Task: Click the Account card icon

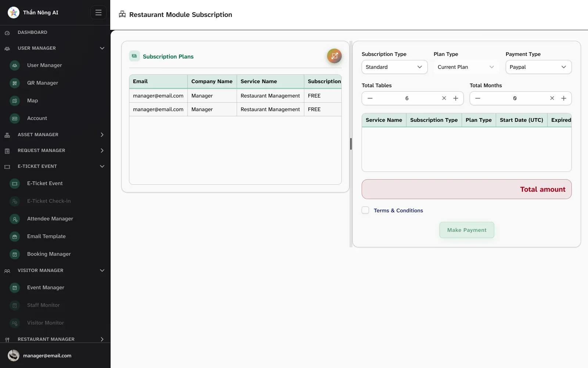Action: [x=15, y=118]
